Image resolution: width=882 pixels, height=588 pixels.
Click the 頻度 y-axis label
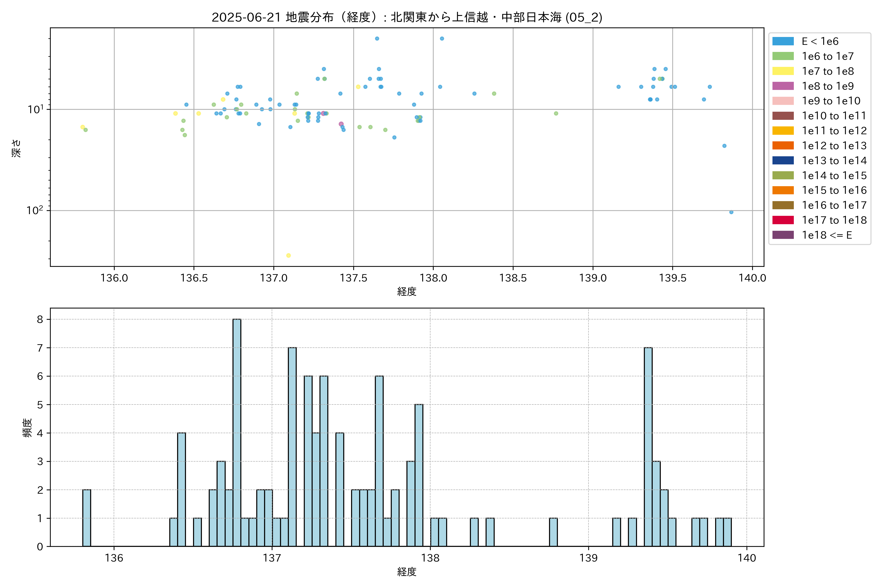[x=27, y=428]
